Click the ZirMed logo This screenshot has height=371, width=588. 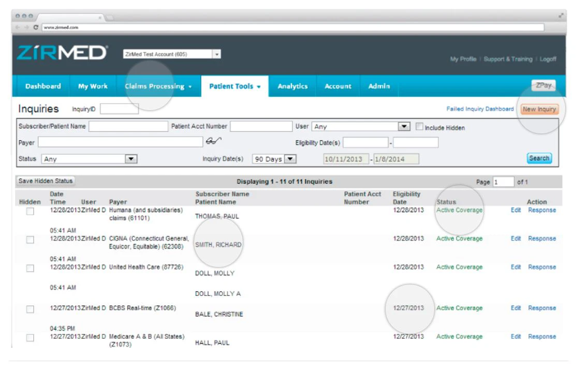click(62, 53)
